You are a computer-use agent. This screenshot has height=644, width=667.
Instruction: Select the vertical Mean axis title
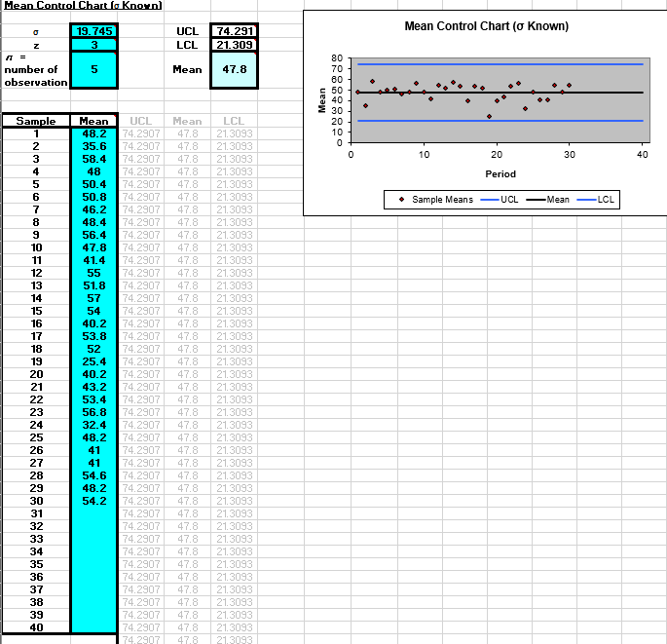tap(322, 100)
